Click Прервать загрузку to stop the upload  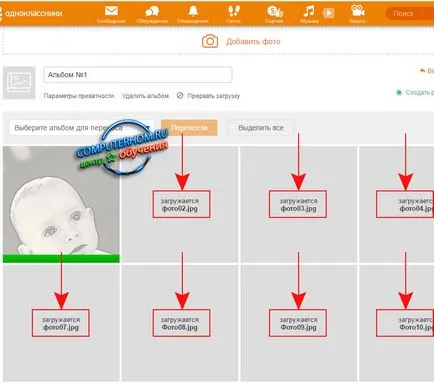213,96
